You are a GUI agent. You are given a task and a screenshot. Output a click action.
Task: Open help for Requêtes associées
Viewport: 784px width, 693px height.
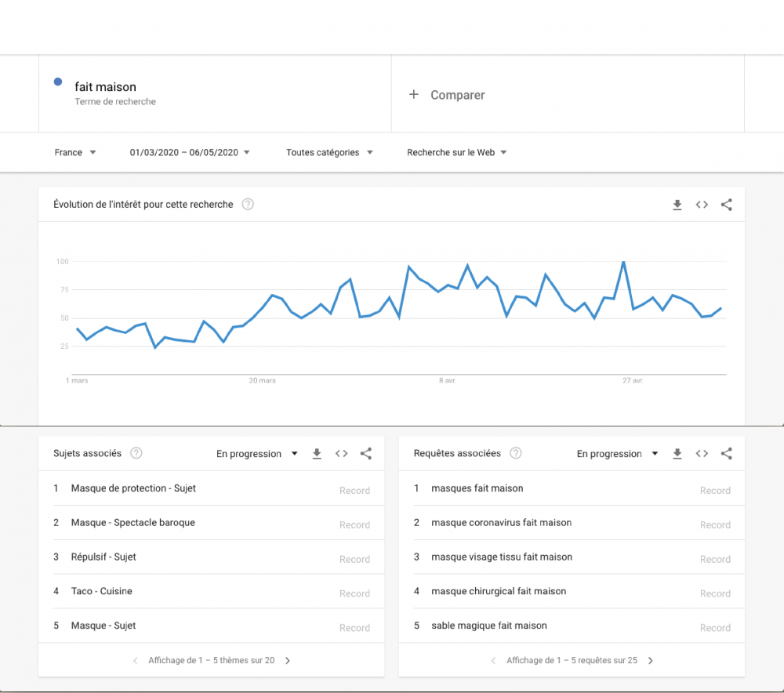[x=516, y=453]
